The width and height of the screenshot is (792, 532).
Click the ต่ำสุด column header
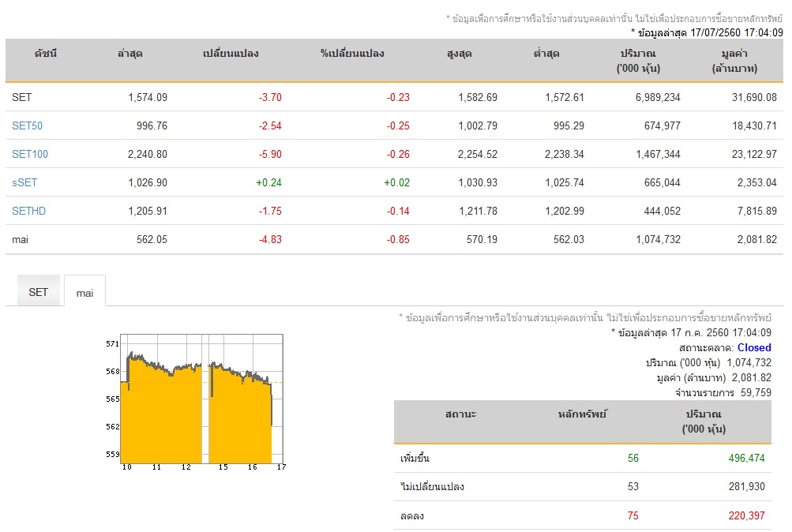click(546, 54)
